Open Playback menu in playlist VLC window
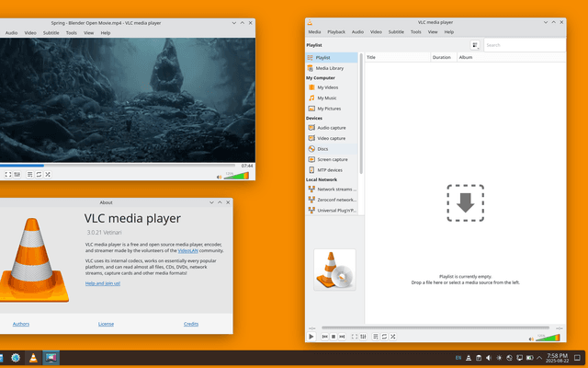Image resolution: width=588 pixels, height=368 pixels. tap(336, 32)
